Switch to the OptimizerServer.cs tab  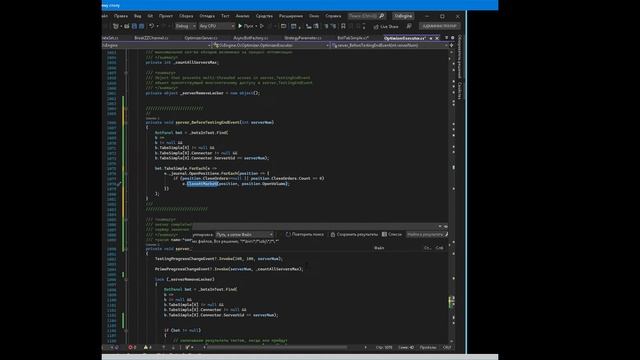pos(201,38)
